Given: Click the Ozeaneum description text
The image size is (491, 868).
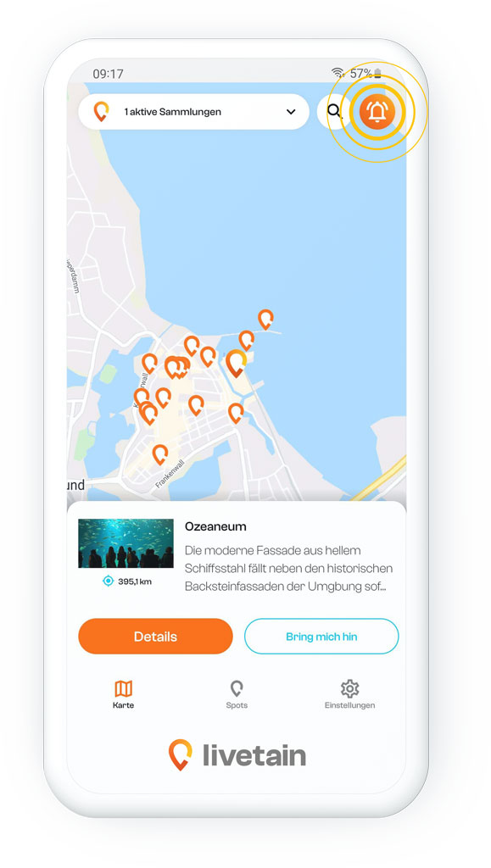Looking at the screenshot, I should pyautogui.click(x=288, y=568).
